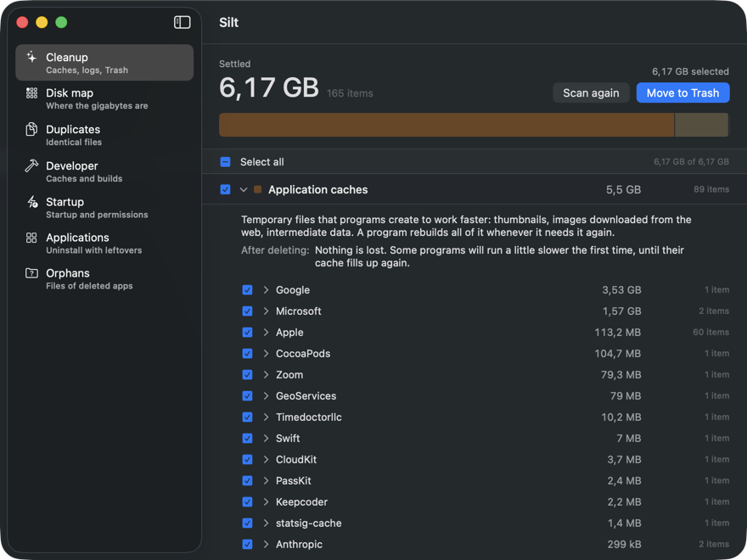
Task: Click the Developer hammer icon
Action: click(31, 165)
